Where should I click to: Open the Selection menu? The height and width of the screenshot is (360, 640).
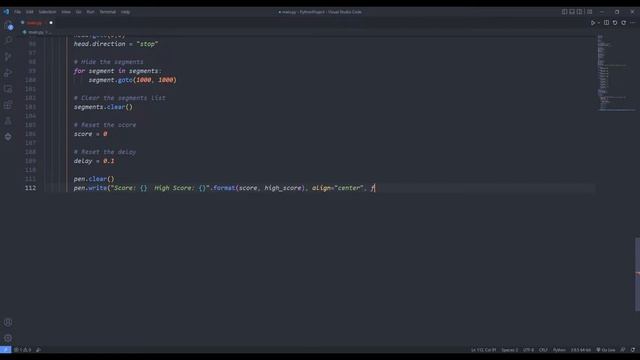tap(47, 12)
